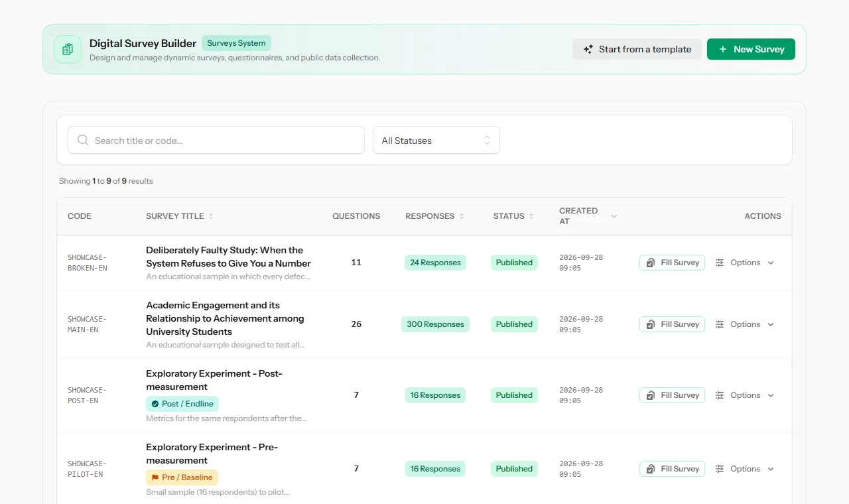Click the sparkle icon on Start from a template

(588, 49)
